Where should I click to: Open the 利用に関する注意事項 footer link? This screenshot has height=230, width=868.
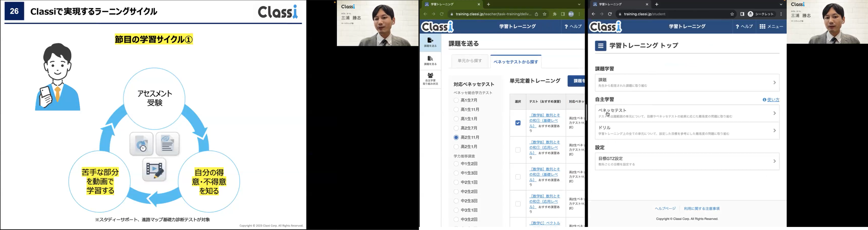click(702, 209)
